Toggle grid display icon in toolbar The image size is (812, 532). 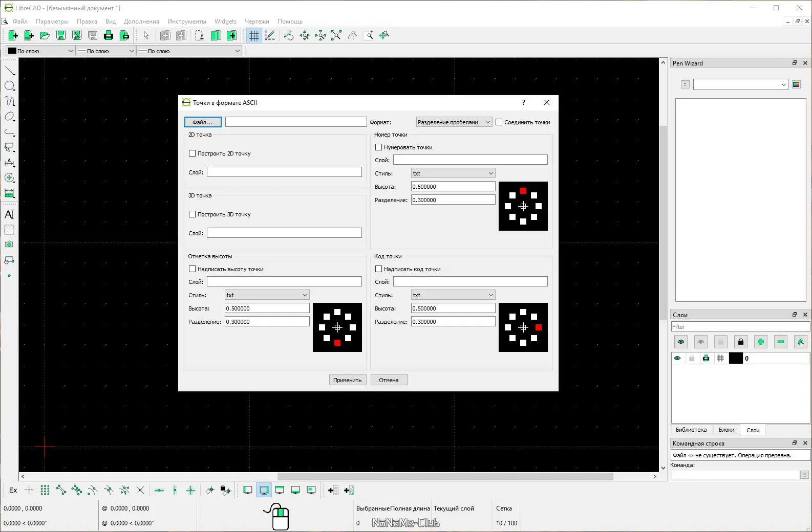tap(254, 35)
